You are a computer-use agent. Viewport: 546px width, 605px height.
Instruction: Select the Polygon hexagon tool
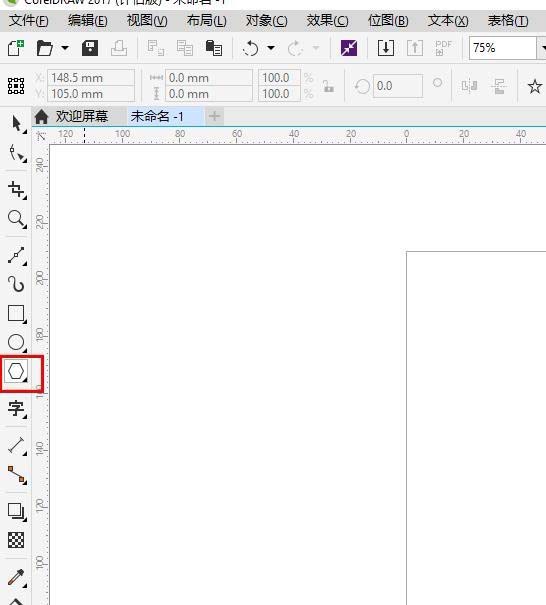click(16, 371)
